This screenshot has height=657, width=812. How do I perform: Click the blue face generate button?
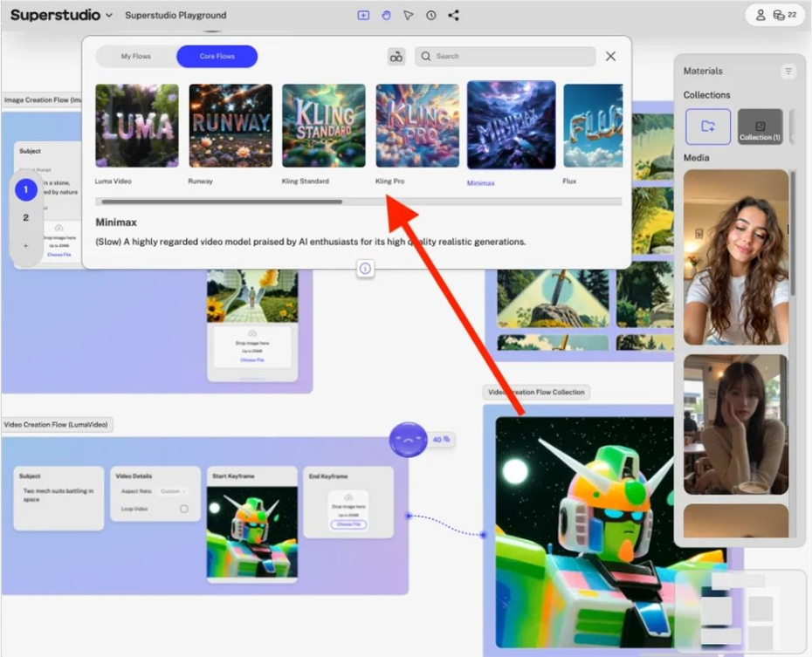coord(408,440)
